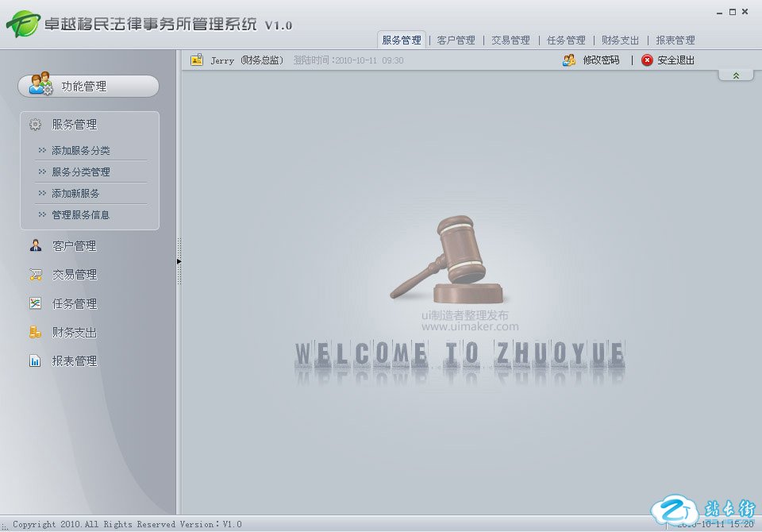Click the person icon next to 客户管理
The width and height of the screenshot is (762, 532).
click(x=35, y=245)
